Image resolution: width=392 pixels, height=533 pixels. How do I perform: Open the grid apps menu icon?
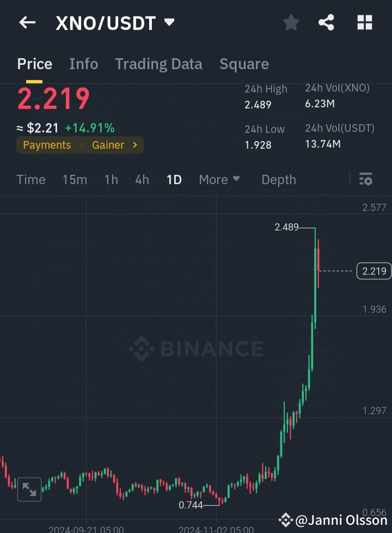tap(364, 22)
